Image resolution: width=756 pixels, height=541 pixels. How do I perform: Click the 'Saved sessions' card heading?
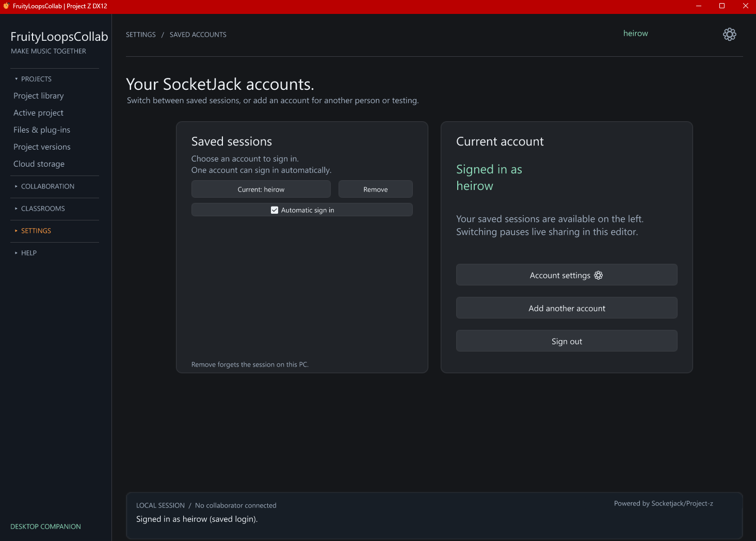232,141
